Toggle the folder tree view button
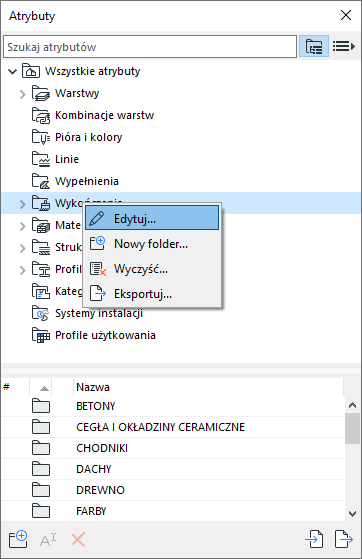Viewport: 362px width, 559px height. pyautogui.click(x=314, y=46)
